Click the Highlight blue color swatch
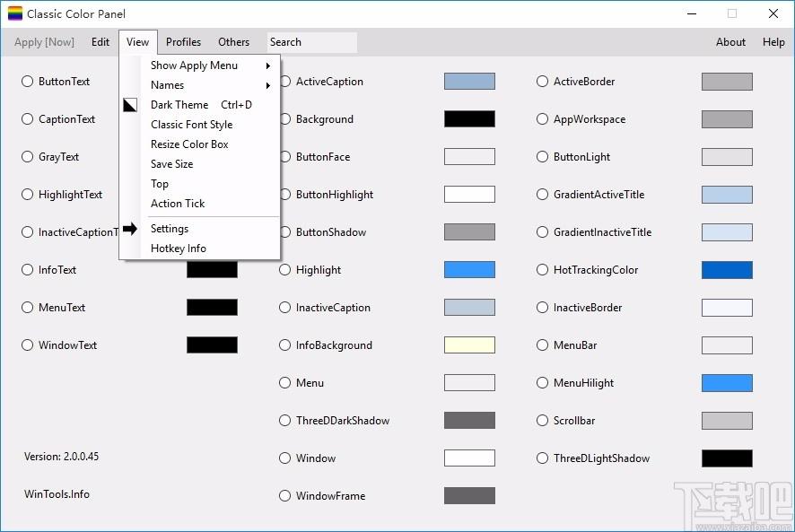Screen dimensions: 795x532 click(x=469, y=270)
